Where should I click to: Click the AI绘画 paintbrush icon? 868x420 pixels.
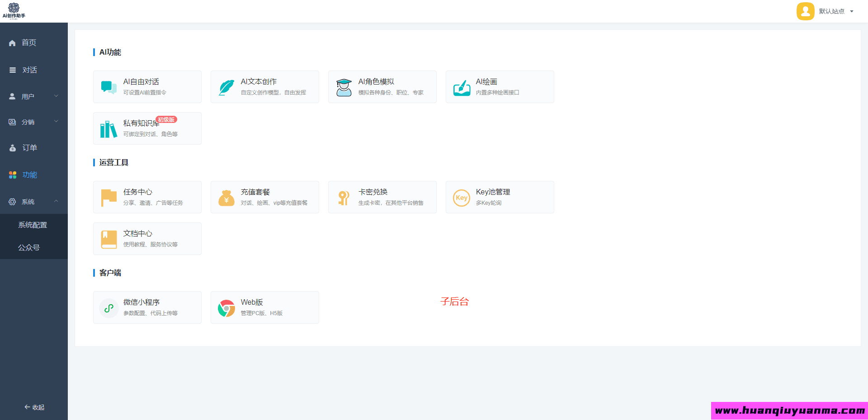tap(462, 87)
